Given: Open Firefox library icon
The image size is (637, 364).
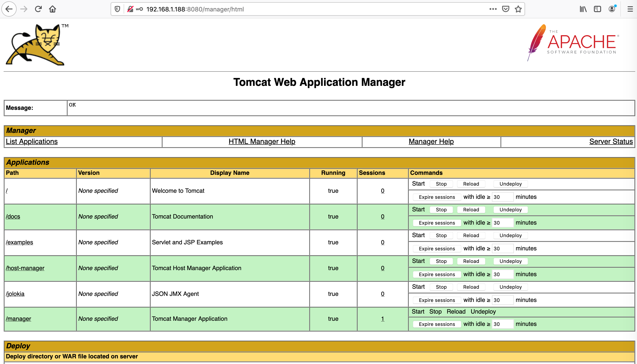Looking at the screenshot, I should point(583,9).
